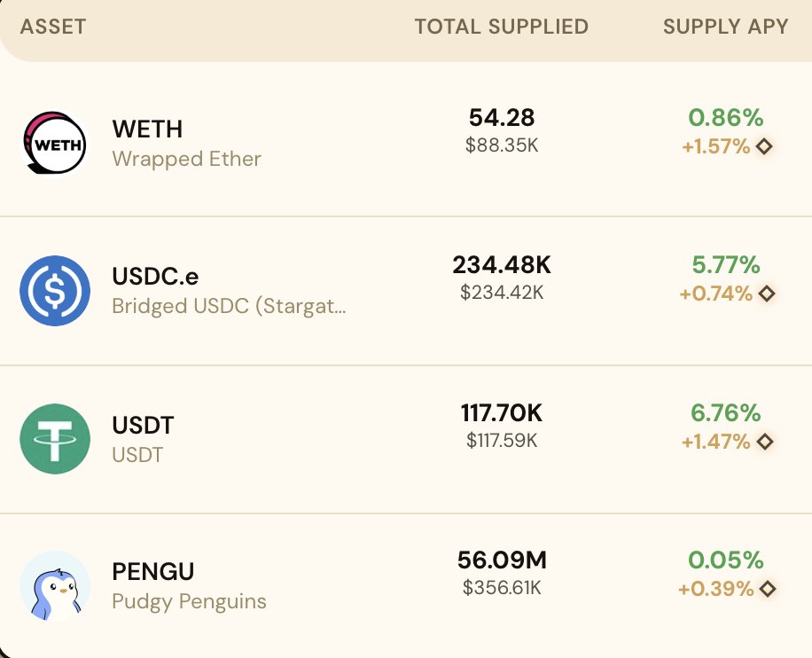Click the 0.86% WETH supply APY
812x658 pixels.
click(725, 118)
